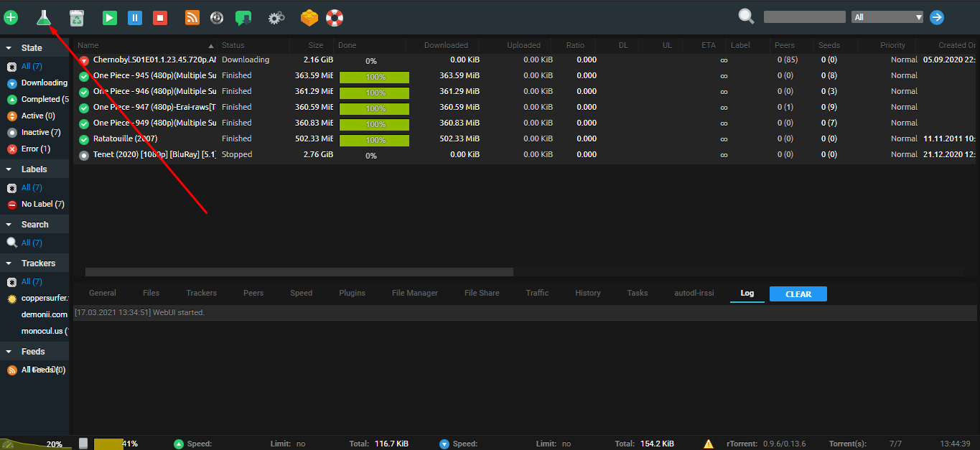980x450 pixels.
Task: Open the search category dropdown
Action: tap(887, 16)
